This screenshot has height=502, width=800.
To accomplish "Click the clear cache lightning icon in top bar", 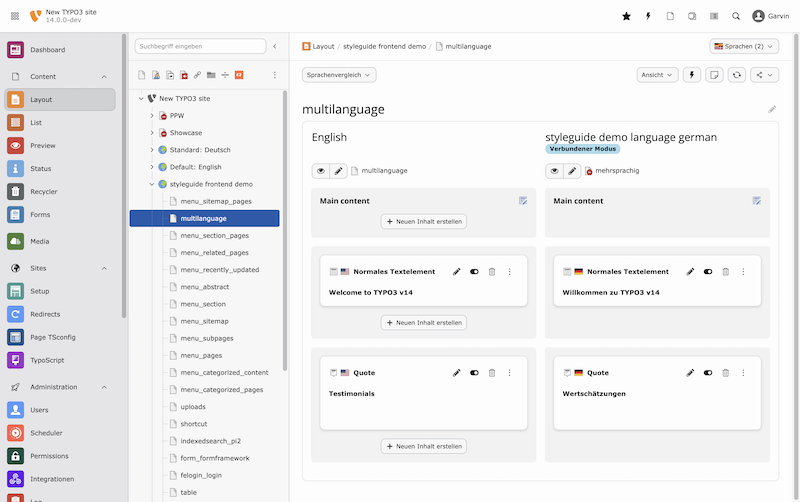I will 648,16.
